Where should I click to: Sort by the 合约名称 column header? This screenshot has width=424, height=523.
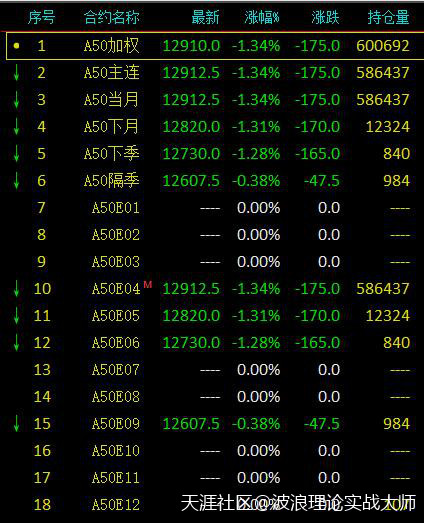[111, 17]
